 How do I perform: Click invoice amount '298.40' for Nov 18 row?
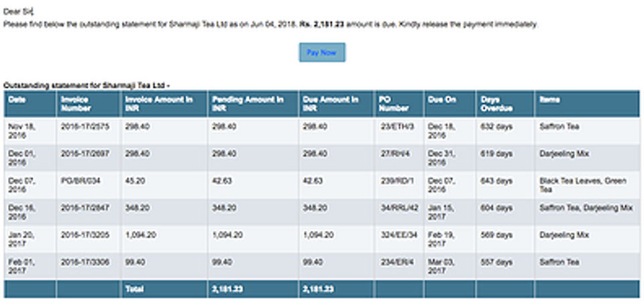click(137, 127)
